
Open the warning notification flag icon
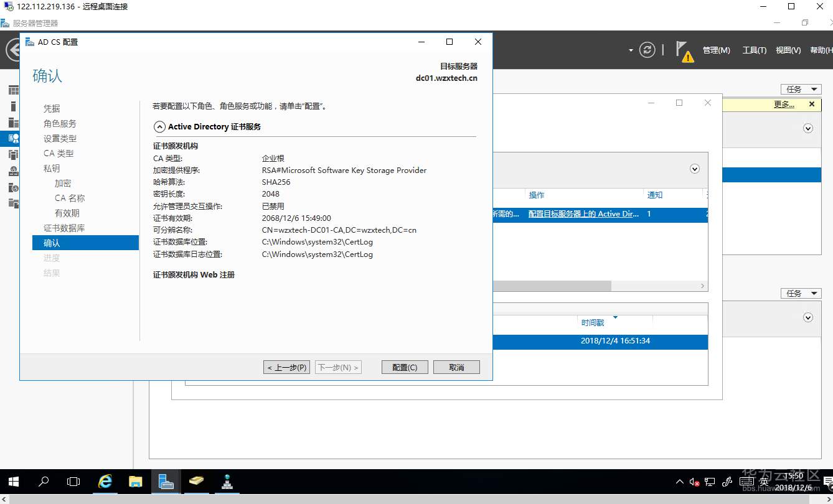tap(682, 50)
